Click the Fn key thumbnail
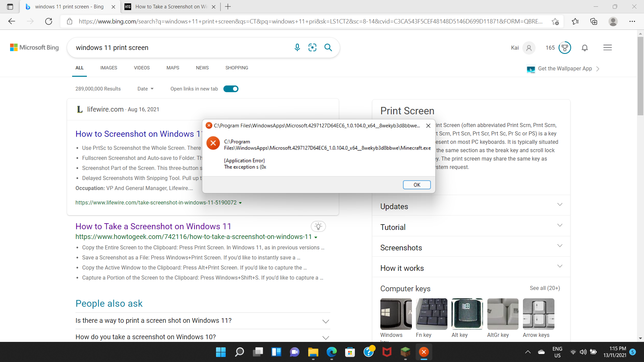 click(431, 314)
